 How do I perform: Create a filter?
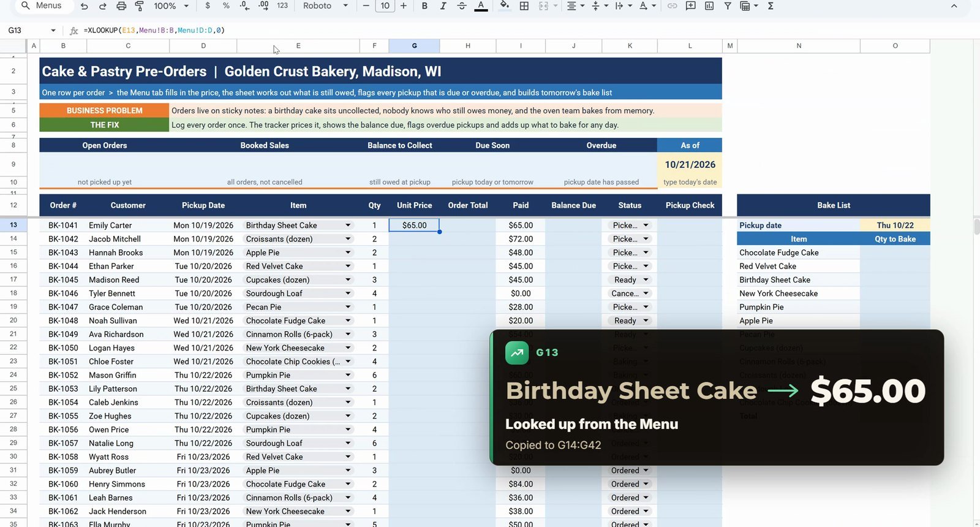[728, 6]
